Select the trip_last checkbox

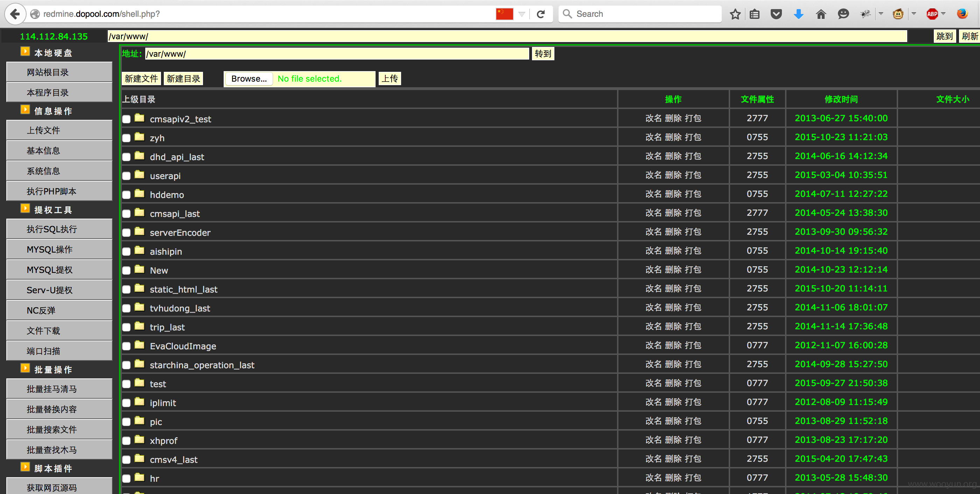[126, 327]
